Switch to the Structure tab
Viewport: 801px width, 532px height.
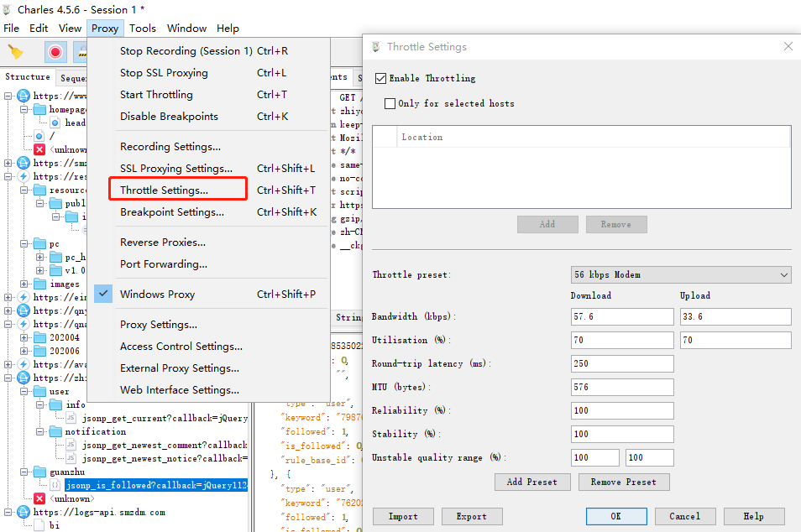[28, 76]
